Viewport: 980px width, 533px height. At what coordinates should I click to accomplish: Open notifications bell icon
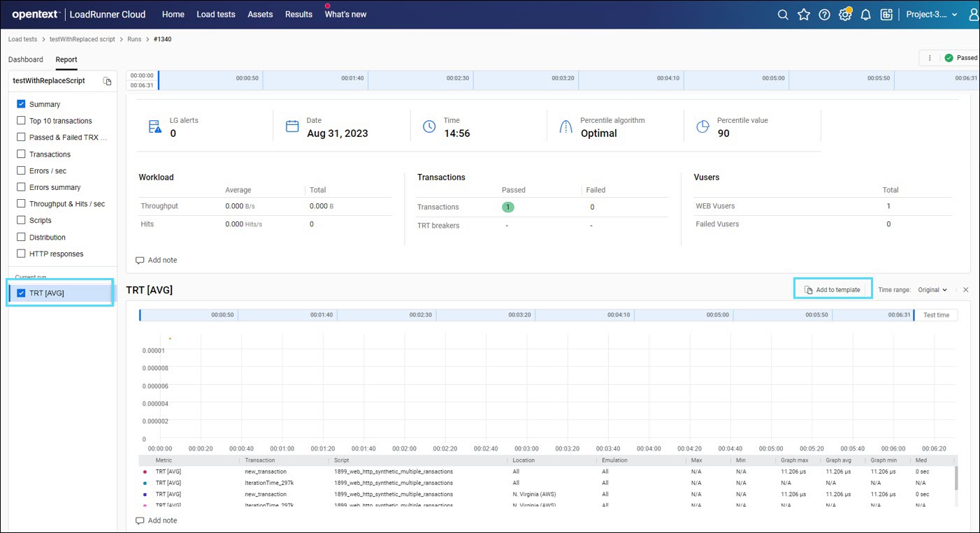tap(865, 15)
